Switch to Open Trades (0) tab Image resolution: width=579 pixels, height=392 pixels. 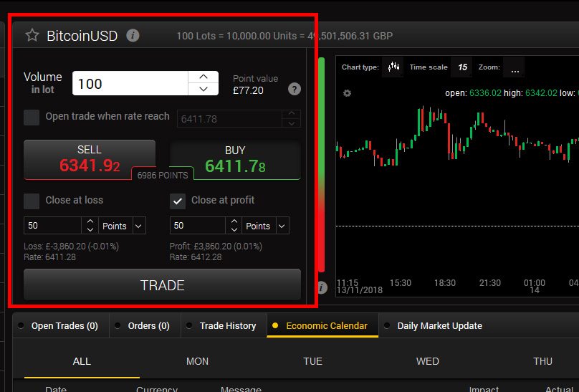(61, 325)
